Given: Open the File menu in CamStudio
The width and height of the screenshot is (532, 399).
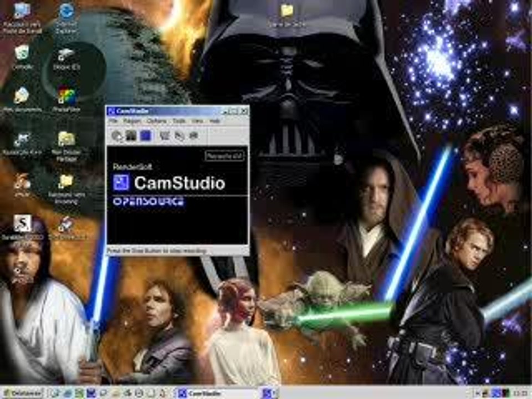Looking at the screenshot, I should [x=113, y=121].
